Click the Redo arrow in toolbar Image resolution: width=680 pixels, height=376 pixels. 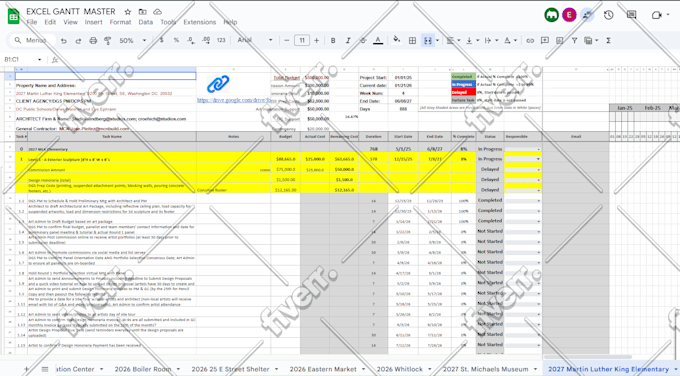tap(78, 40)
